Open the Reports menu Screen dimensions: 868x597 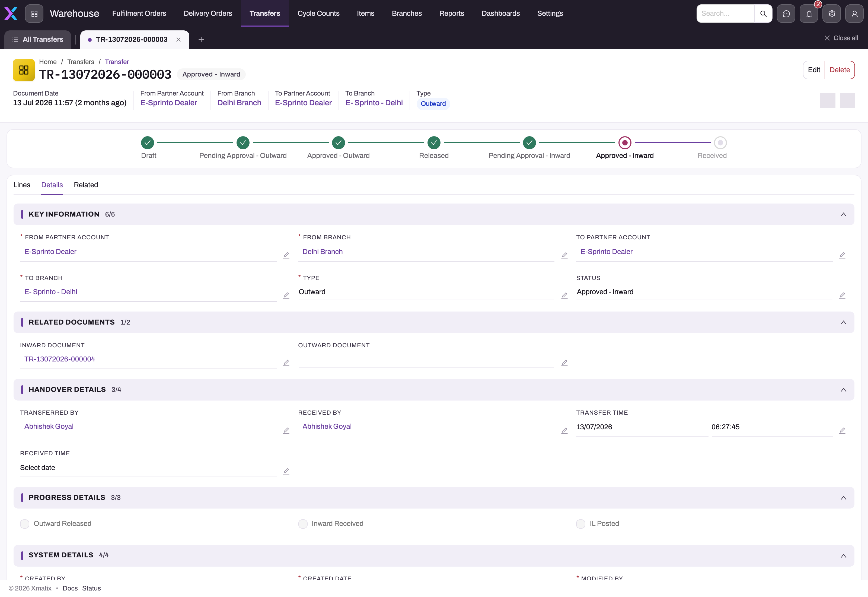[452, 14]
